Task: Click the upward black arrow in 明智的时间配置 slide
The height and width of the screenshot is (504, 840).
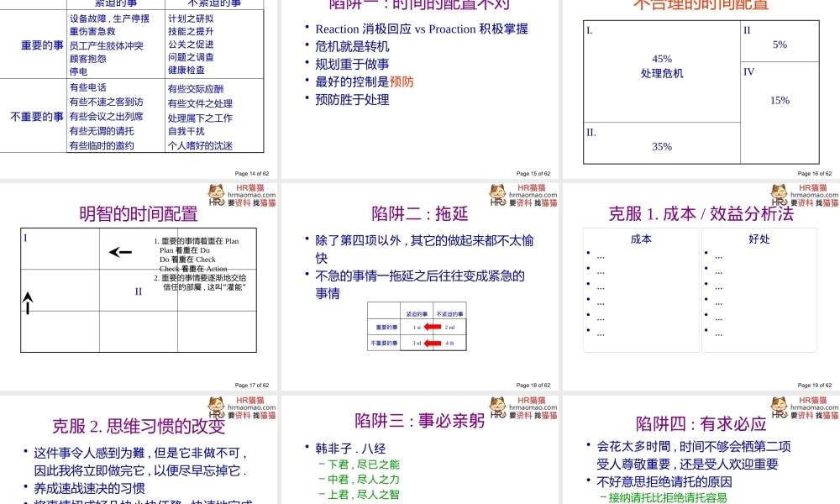Action: coord(28,302)
